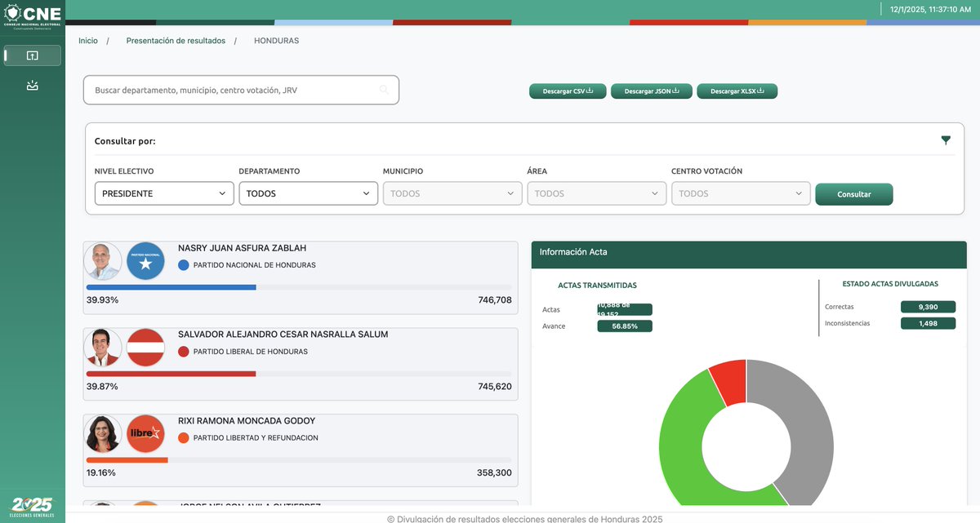Open the download sidebar icon
The height and width of the screenshot is (523, 980).
pyautogui.click(x=32, y=85)
